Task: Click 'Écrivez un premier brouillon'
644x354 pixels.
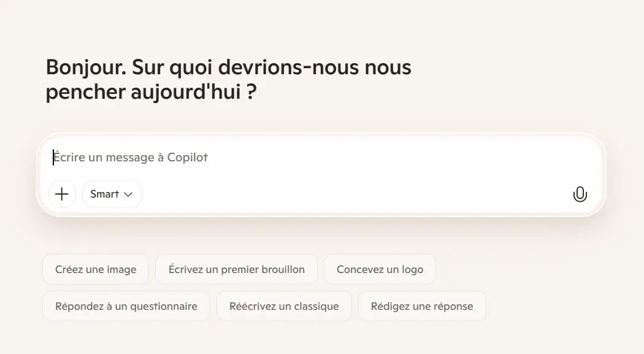Action: (236, 269)
